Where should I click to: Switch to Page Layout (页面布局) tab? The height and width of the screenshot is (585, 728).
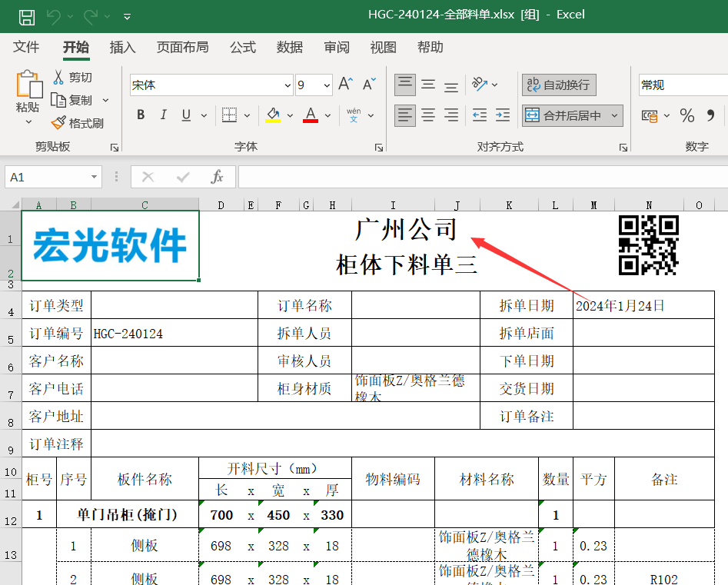coord(182,47)
